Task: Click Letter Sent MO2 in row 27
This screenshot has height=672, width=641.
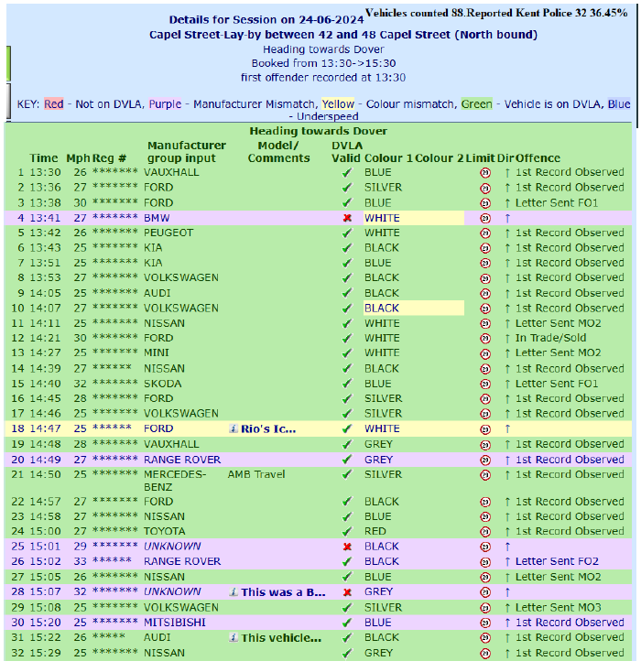Action: pos(559,577)
